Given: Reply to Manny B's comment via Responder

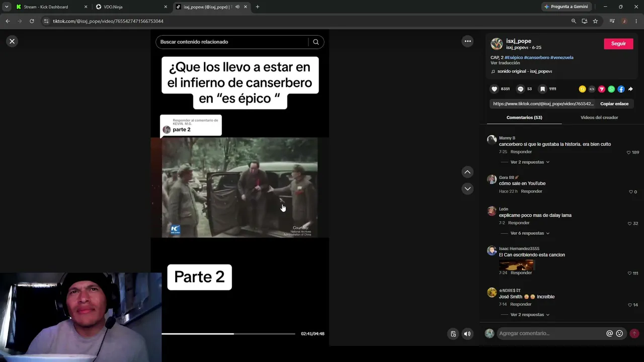Looking at the screenshot, I should coord(521,152).
